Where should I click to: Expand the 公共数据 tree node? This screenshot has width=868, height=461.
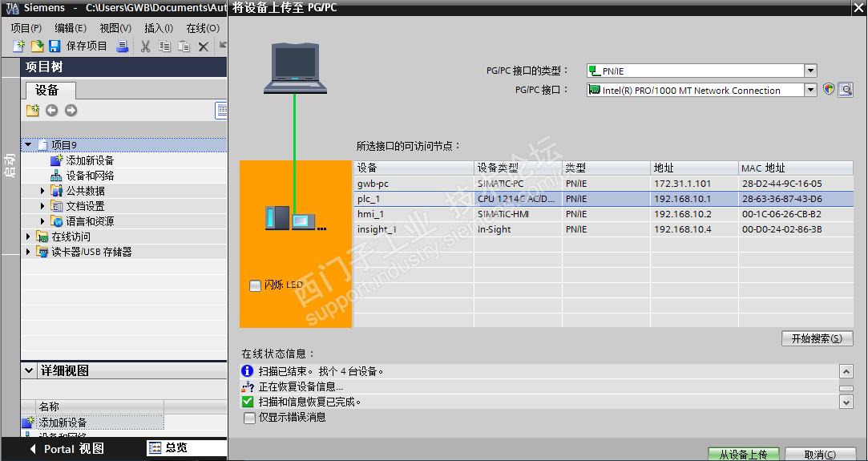(42, 191)
